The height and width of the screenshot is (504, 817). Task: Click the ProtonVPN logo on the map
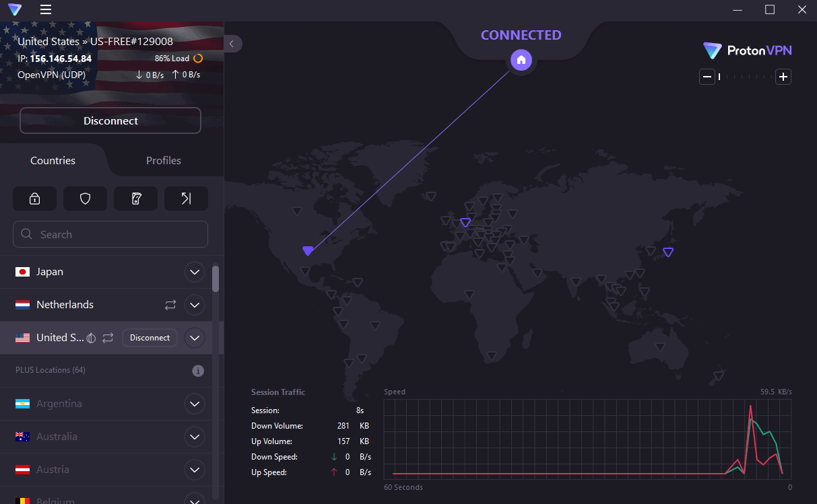pos(747,50)
